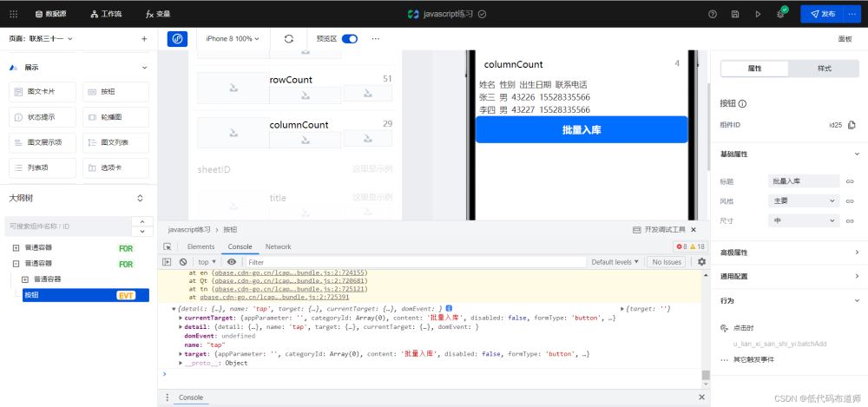Switch to the 样式 tab
This screenshot has height=407, width=868.
tap(824, 69)
